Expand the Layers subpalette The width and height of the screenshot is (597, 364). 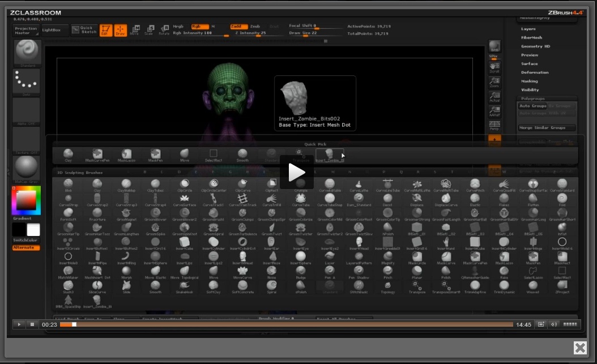528,29
